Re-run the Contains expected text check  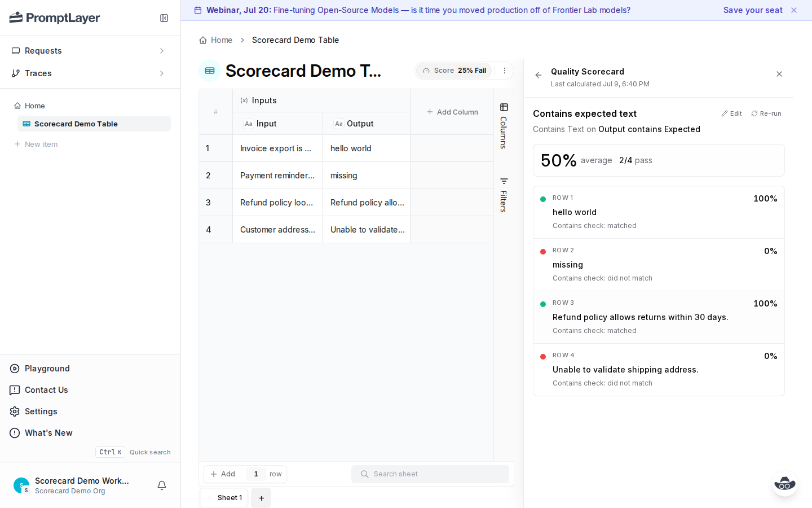766,113
